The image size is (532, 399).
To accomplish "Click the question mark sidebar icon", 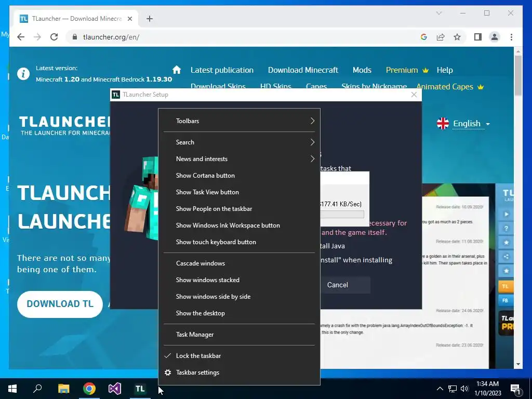I will tap(506, 229).
